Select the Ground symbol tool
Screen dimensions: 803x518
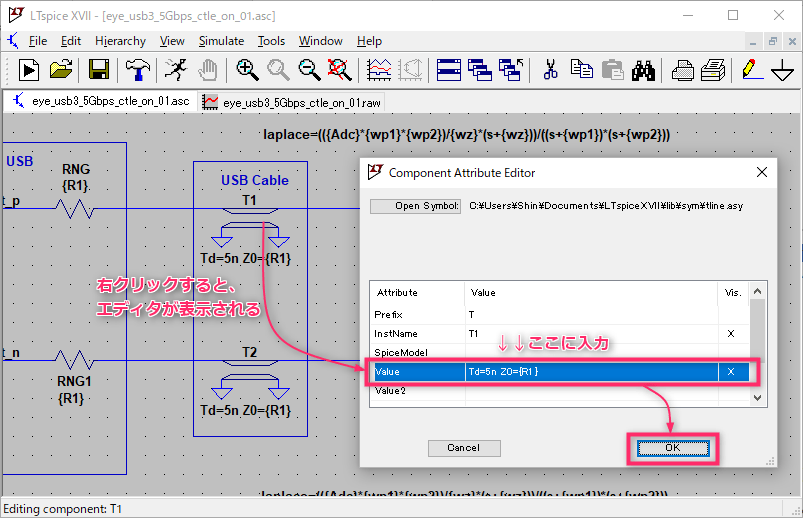coord(783,70)
